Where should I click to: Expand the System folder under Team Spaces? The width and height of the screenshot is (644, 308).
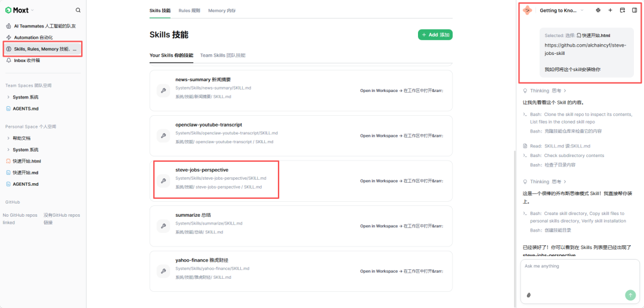pyautogui.click(x=8, y=97)
